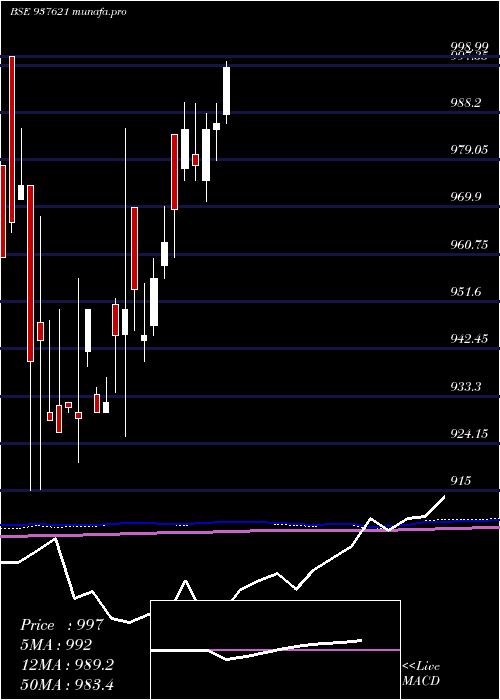Click the 5MA : 992 readout
500x700 pixels.
coord(56,645)
